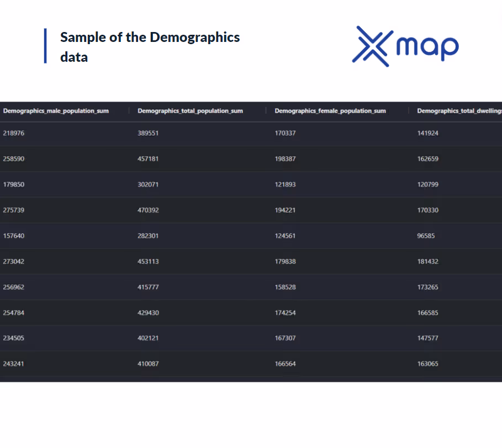Click dwellings cell 141924
This screenshot has width=502, height=448.
click(x=428, y=134)
